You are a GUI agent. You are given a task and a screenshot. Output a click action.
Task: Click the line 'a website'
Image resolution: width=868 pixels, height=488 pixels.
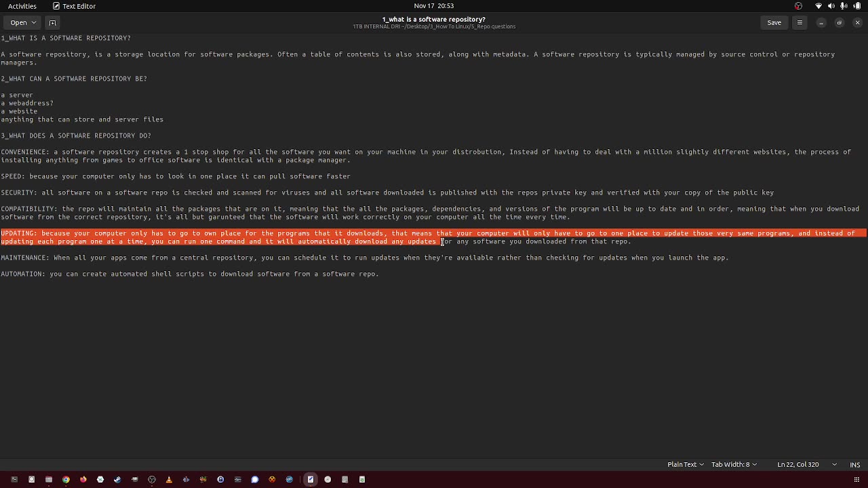point(19,111)
